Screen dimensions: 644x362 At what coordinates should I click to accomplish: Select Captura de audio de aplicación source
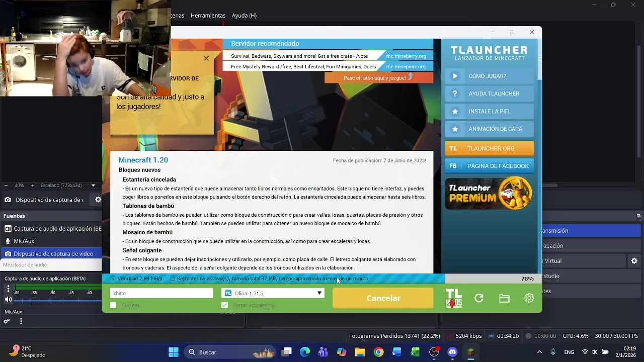pos(51,228)
